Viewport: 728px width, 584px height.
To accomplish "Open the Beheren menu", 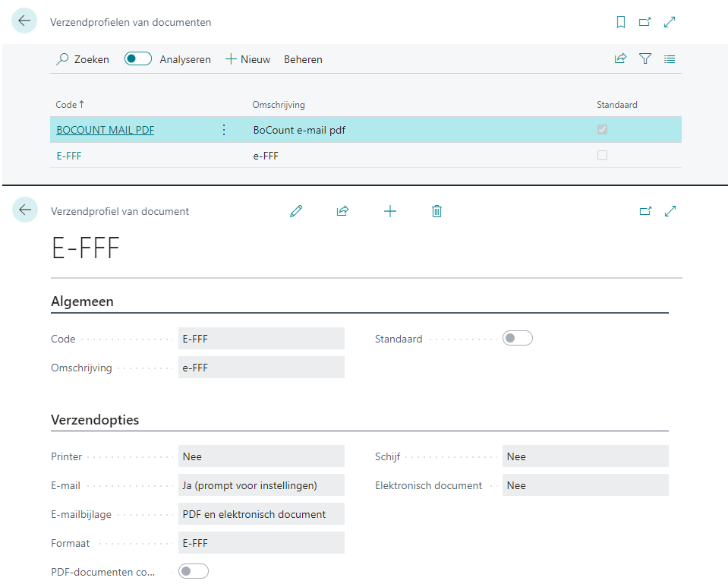I will pyautogui.click(x=303, y=59).
